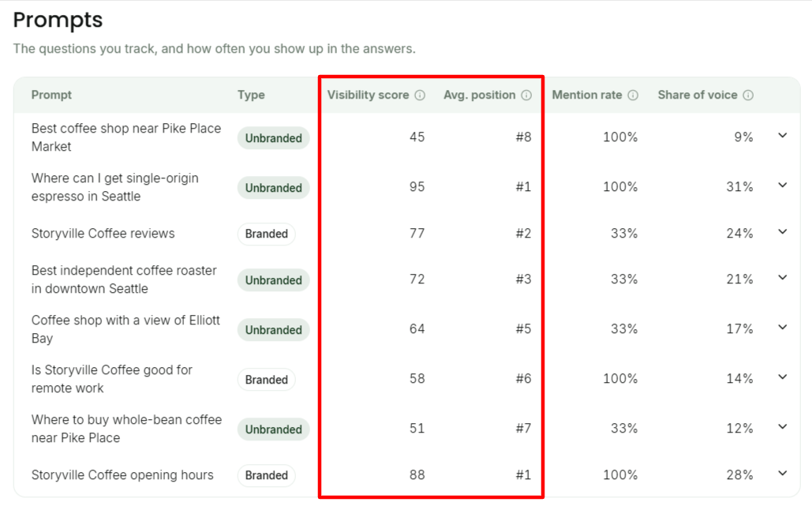Expand the Storyville Coffee opening hours row

click(783, 474)
